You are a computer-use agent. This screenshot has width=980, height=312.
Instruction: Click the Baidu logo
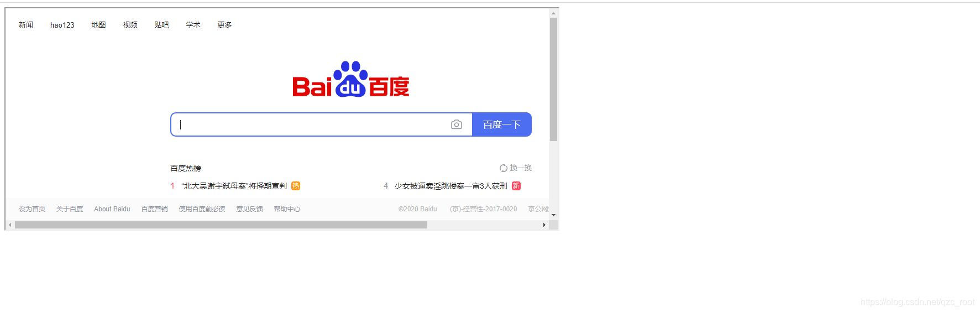(x=351, y=79)
